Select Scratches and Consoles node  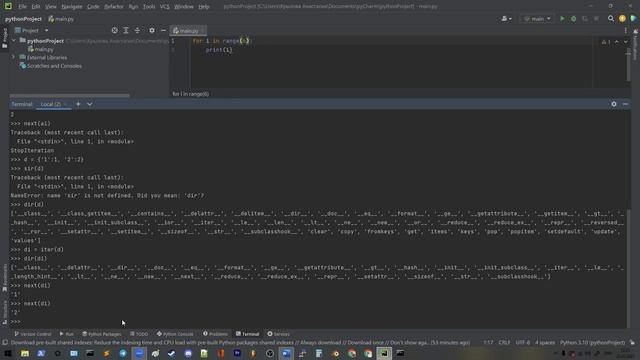(51, 66)
